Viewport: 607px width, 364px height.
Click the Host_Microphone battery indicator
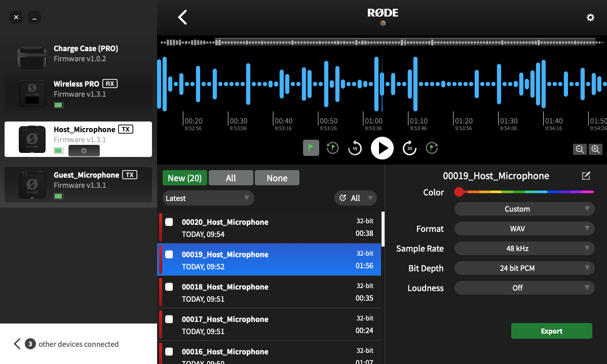point(58,150)
